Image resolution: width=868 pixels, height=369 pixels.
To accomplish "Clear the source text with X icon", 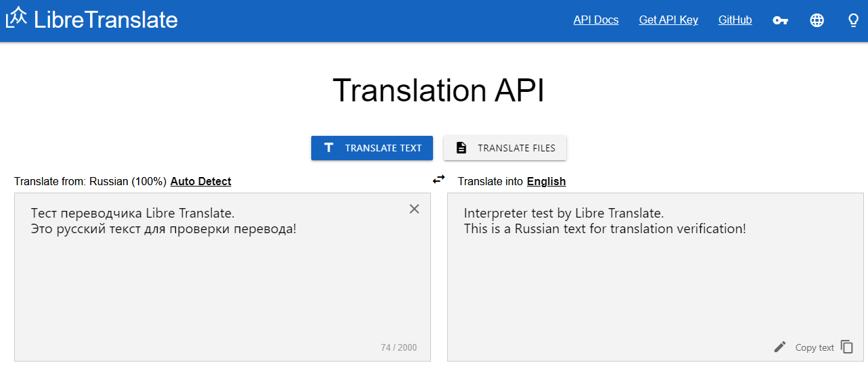I will click(415, 209).
